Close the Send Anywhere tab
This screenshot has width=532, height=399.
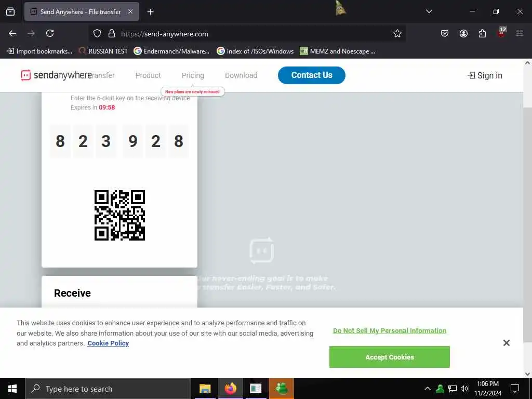coord(130,11)
